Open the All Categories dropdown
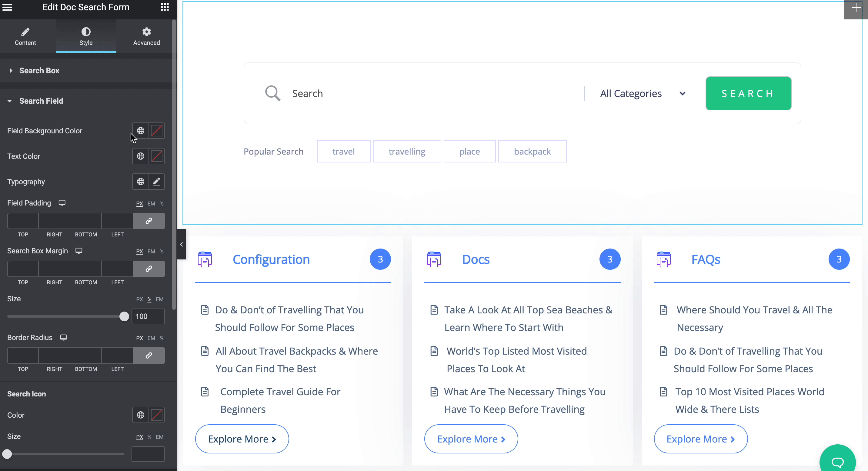 (x=642, y=94)
